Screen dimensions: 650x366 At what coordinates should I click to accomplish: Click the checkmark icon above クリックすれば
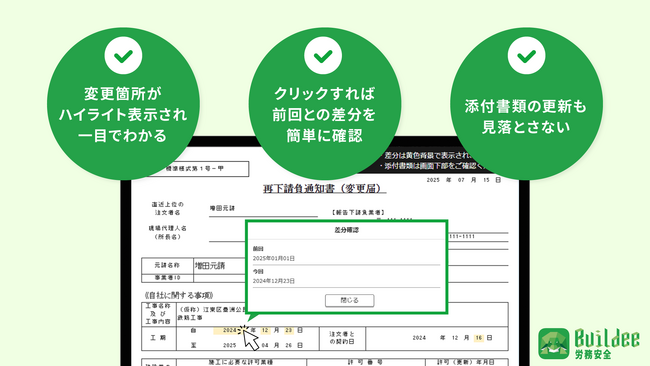coord(323,56)
